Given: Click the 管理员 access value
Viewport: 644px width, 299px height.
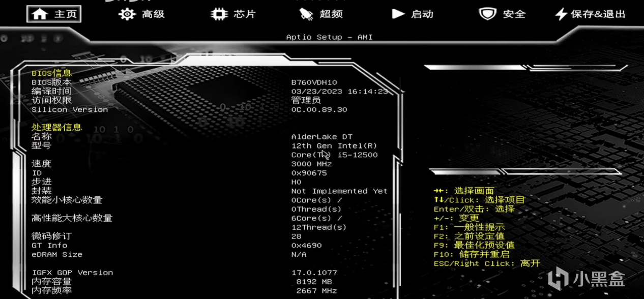Looking at the screenshot, I should (x=306, y=101).
